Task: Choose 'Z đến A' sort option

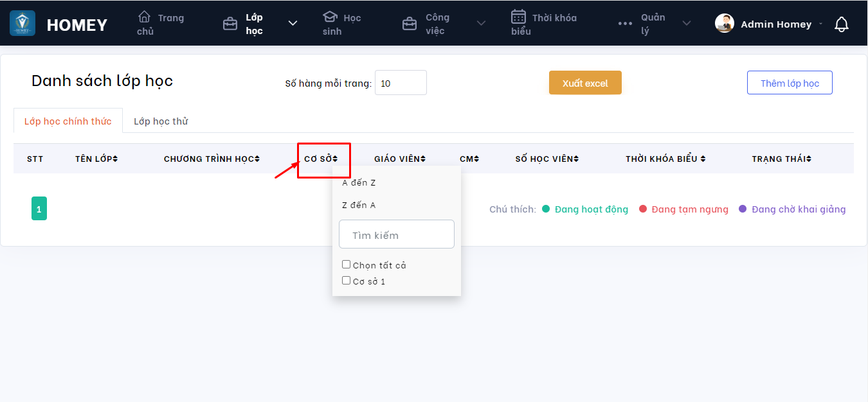Action: 359,205
